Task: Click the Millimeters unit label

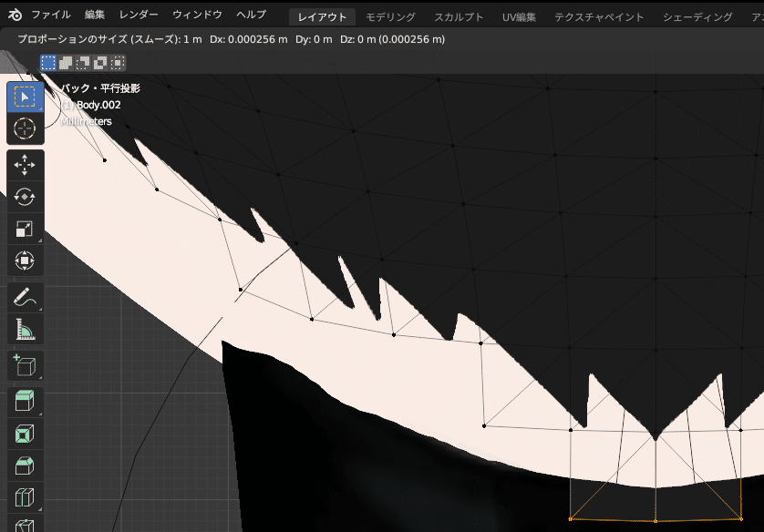Action: point(87,122)
